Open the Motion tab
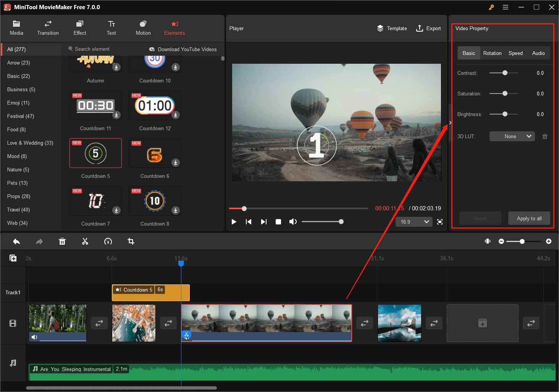 (143, 28)
